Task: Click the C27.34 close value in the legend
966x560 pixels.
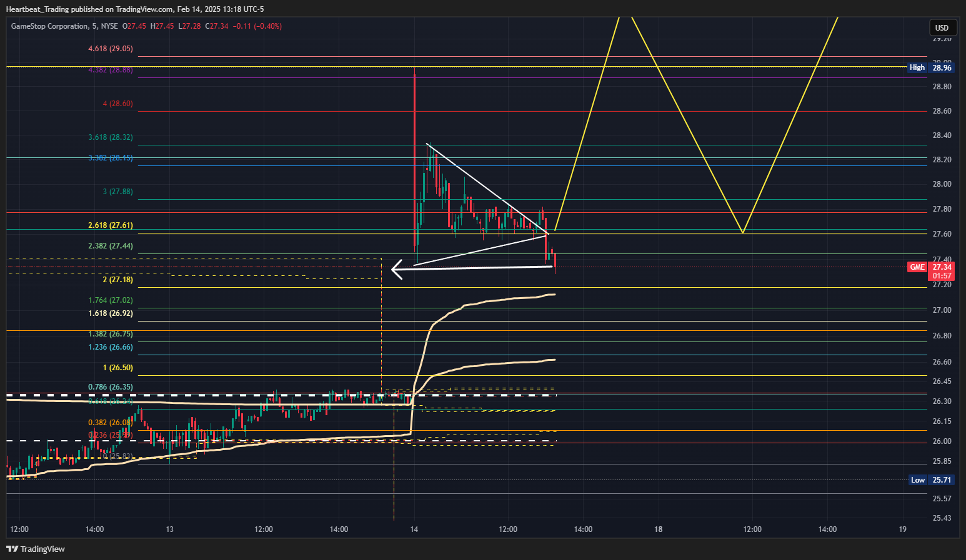Action: (x=217, y=26)
